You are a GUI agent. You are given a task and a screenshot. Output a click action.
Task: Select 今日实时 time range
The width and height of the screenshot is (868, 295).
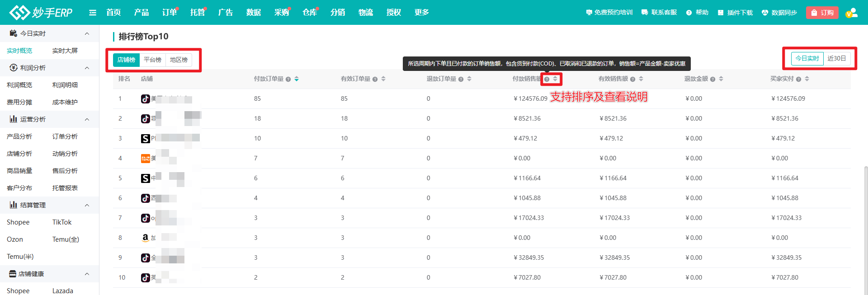pos(807,59)
